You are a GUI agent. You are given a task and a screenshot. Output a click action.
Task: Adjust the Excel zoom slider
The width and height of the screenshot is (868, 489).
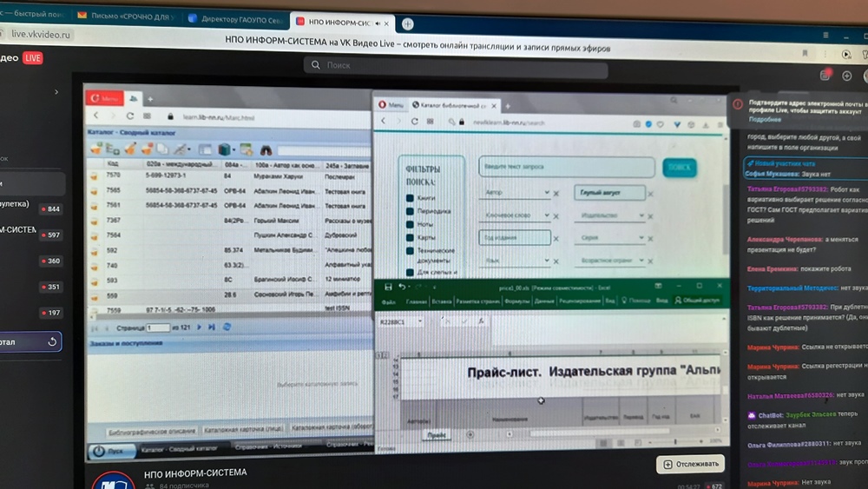point(674,441)
